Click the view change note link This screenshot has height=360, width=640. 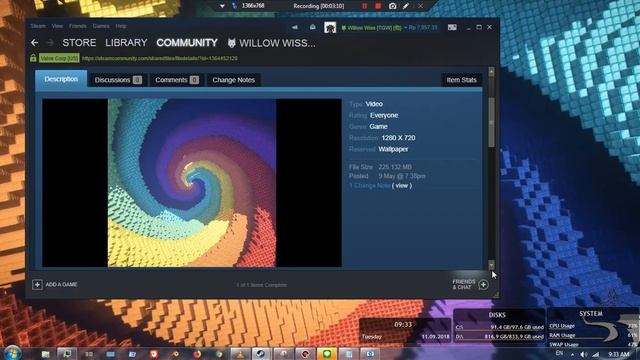click(x=402, y=186)
